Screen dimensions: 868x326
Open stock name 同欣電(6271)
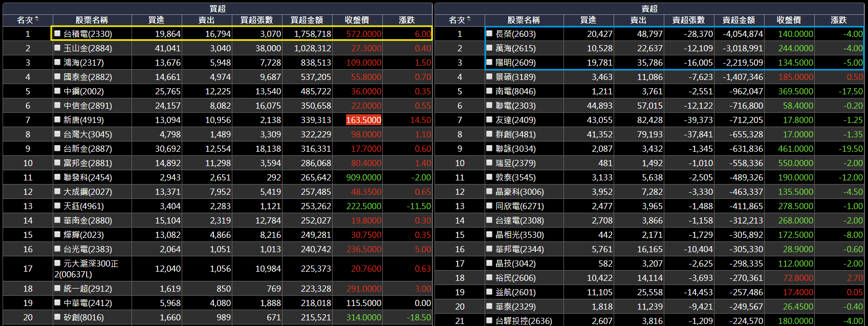point(519,206)
